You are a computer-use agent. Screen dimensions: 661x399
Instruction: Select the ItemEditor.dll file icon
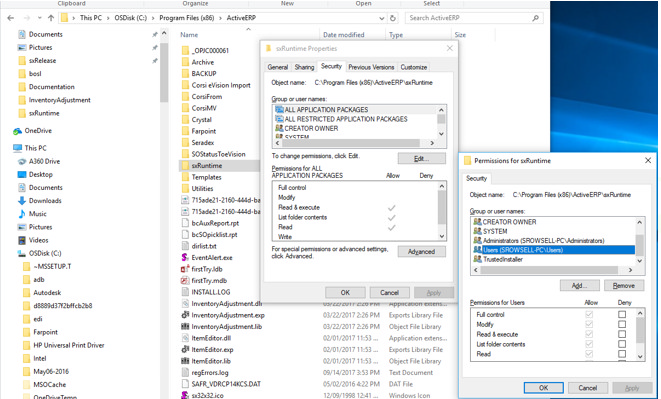coord(185,338)
